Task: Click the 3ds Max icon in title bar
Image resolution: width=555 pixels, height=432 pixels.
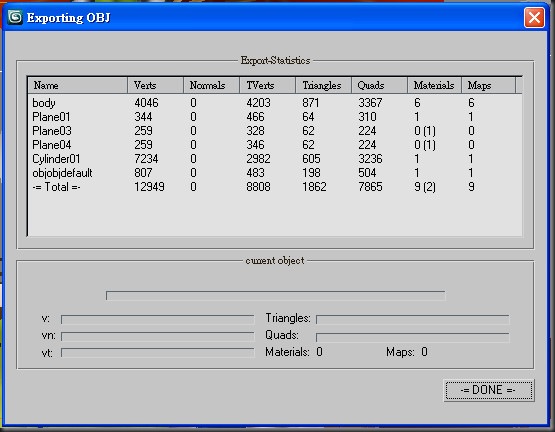Action: coord(15,17)
